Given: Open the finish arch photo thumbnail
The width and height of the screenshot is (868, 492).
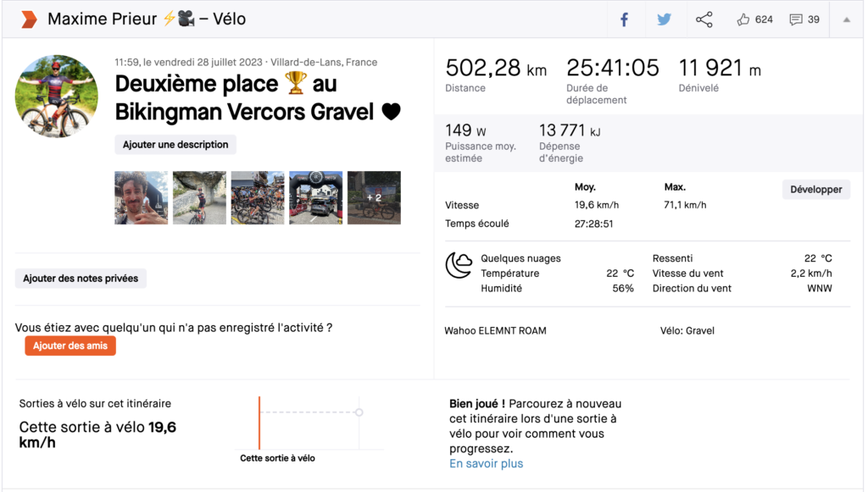Looking at the screenshot, I should [x=315, y=198].
